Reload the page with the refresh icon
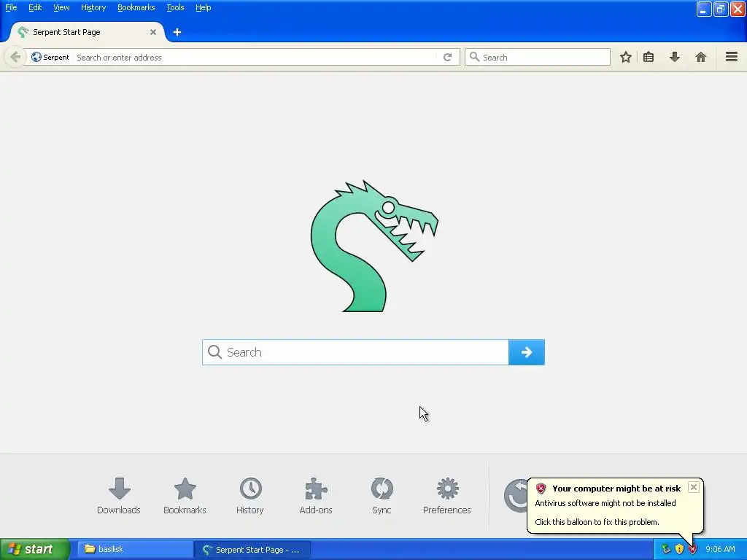This screenshot has width=747, height=560. click(447, 57)
